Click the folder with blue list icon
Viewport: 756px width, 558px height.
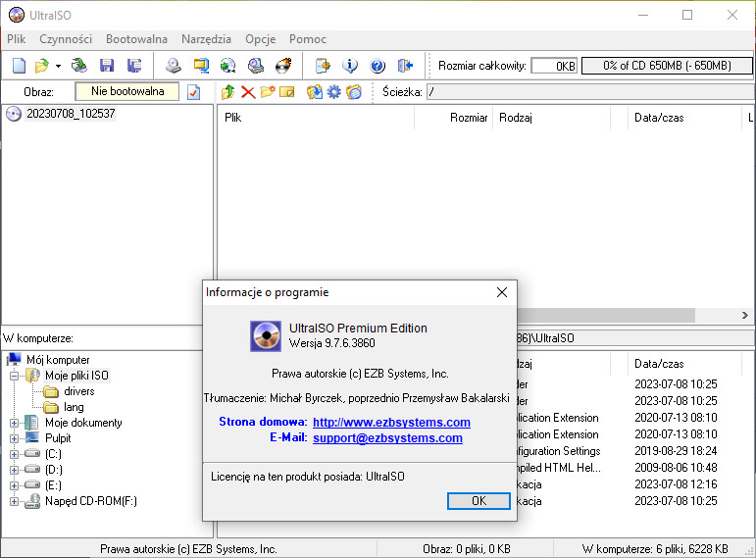(353, 91)
